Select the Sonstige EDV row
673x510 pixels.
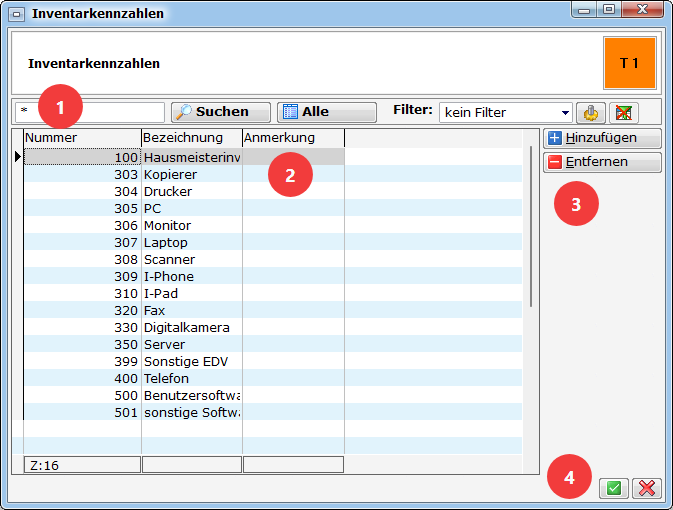click(x=273, y=361)
